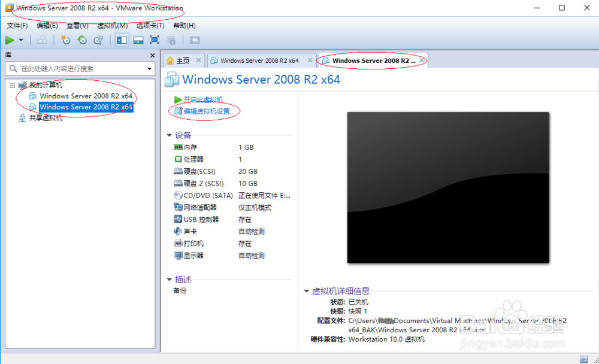Switch to the inactive Windows Server 2008 R2 x64 tab
Image resolution: width=599 pixels, height=364 pixels.
[259, 60]
